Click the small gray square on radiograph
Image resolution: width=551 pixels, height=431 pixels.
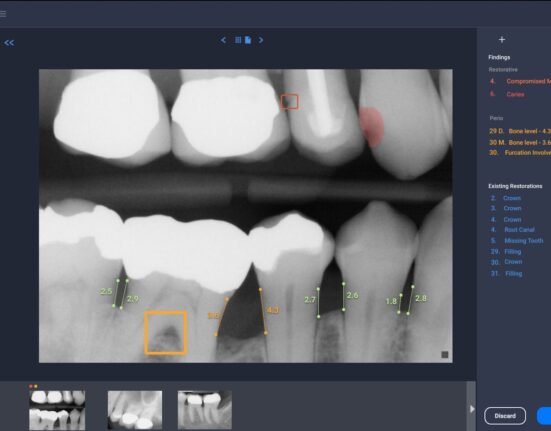[x=445, y=355]
